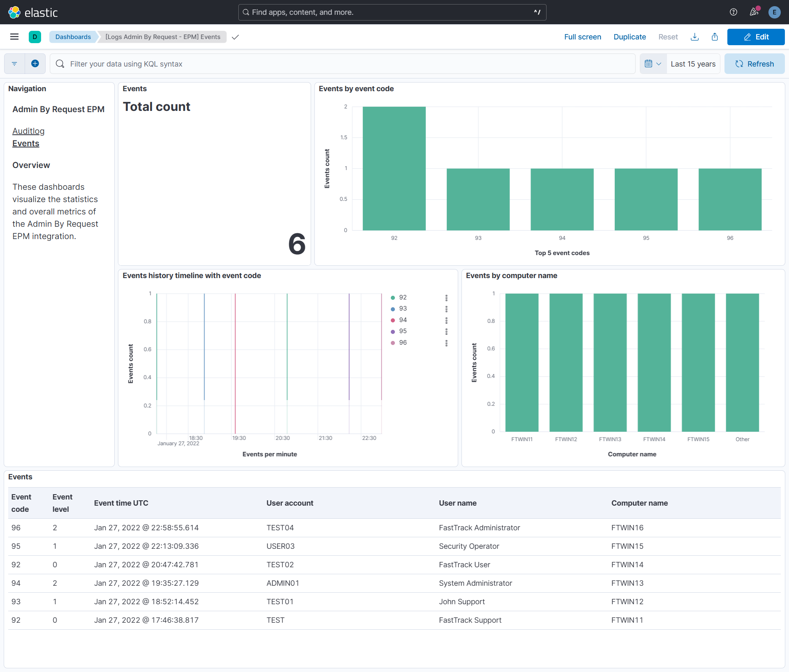Click the User account column header
This screenshot has width=789, height=672.
click(x=290, y=503)
